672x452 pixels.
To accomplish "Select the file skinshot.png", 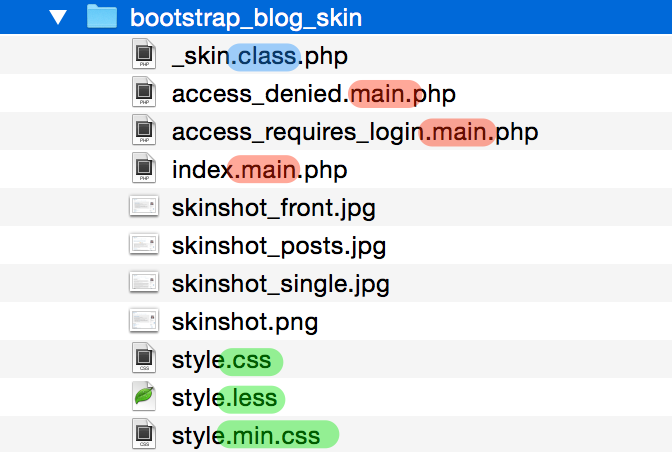I will click(x=245, y=322).
